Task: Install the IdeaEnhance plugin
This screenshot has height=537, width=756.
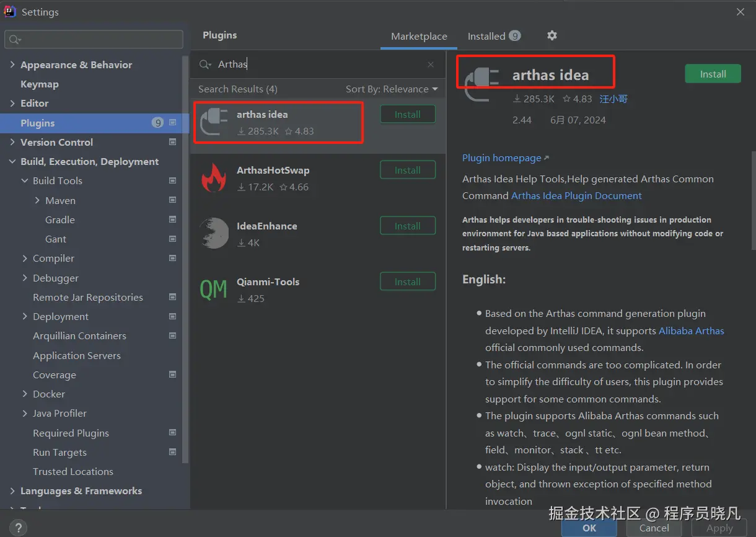Action: pyautogui.click(x=408, y=226)
